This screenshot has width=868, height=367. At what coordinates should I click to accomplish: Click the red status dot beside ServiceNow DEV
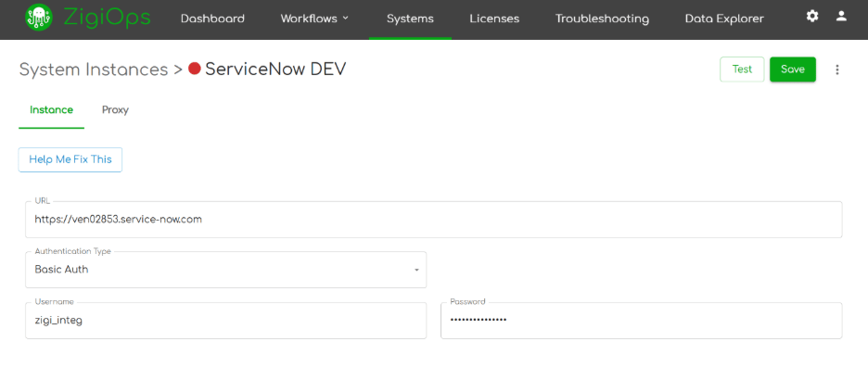click(195, 70)
